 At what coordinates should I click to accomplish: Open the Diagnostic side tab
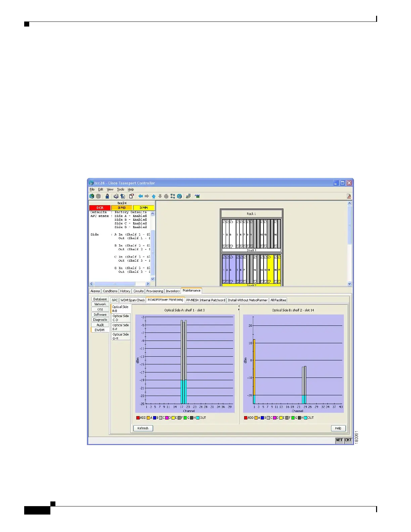(x=100, y=320)
